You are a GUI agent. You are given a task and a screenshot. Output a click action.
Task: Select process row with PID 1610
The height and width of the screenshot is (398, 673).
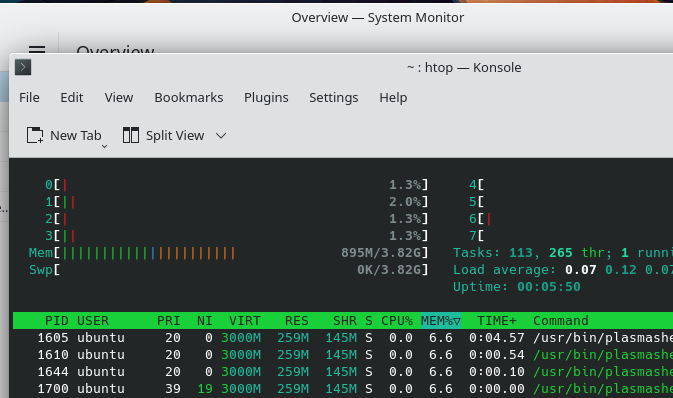pos(343,355)
